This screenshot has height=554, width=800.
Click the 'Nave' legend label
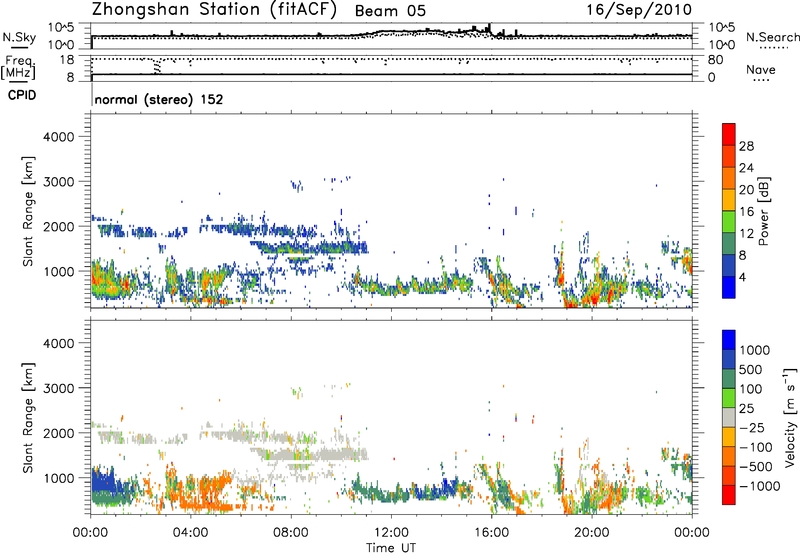pyautogui.click(x=761, y=70)
